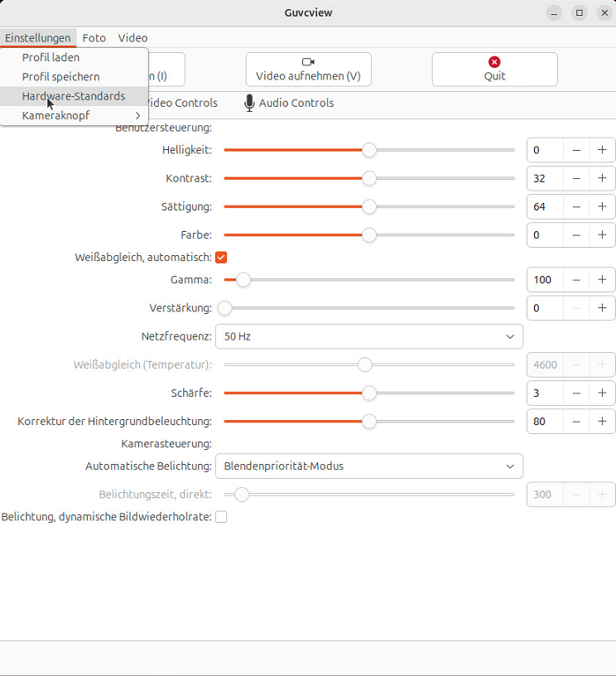Increase Sättigung with the plus button

(602, 207)
